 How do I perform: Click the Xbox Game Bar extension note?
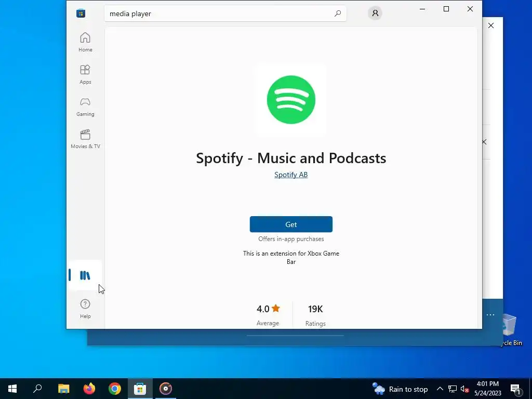[x=291, y=258]
